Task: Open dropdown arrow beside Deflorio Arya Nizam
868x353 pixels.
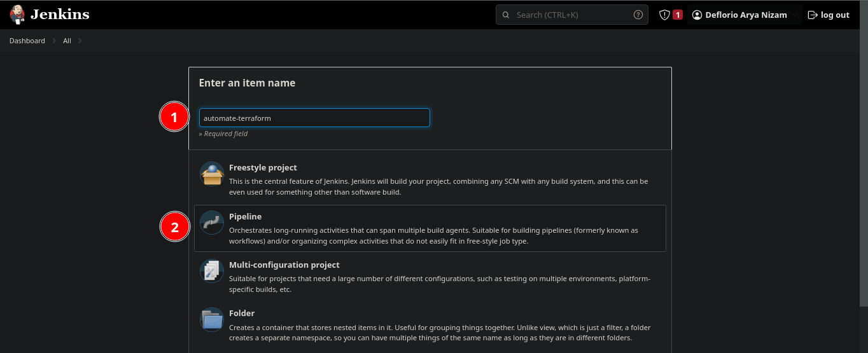Action: coord(795,15)
